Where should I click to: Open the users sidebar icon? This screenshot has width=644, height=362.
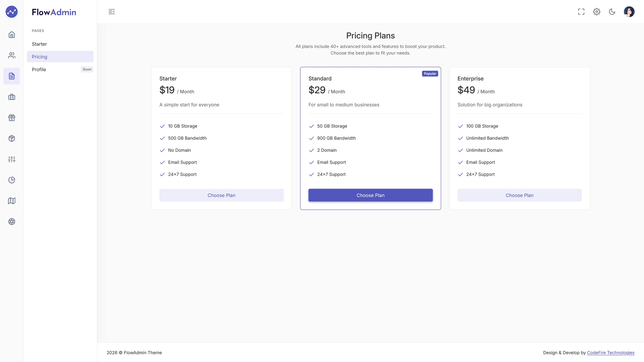pyautogui.click(x=12, y=55)
